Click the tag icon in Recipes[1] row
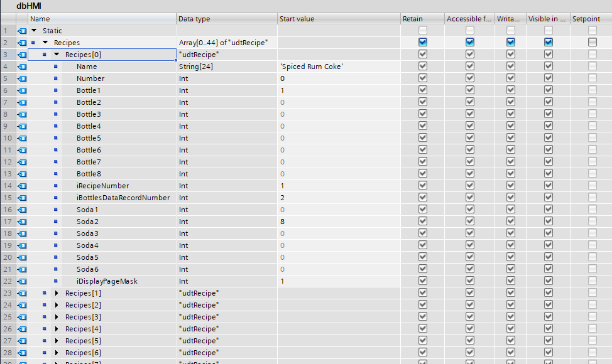This screenshot has width=612, height=364. coord(22,293)
